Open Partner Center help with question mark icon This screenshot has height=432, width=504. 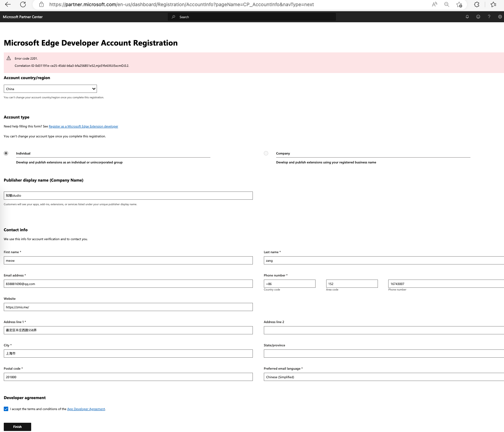pyautogui.click(x=489, y=16)
